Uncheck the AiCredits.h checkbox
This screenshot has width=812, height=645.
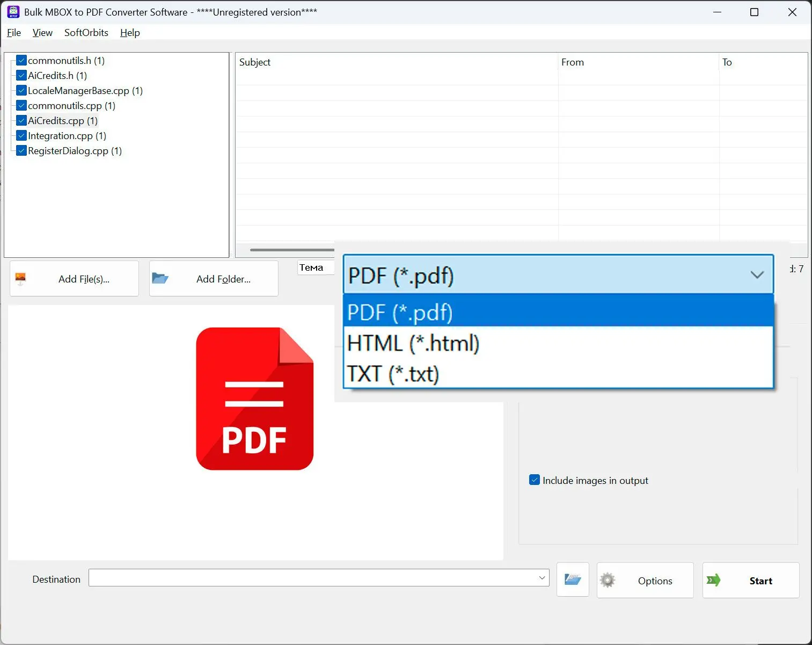click(21, 75)
